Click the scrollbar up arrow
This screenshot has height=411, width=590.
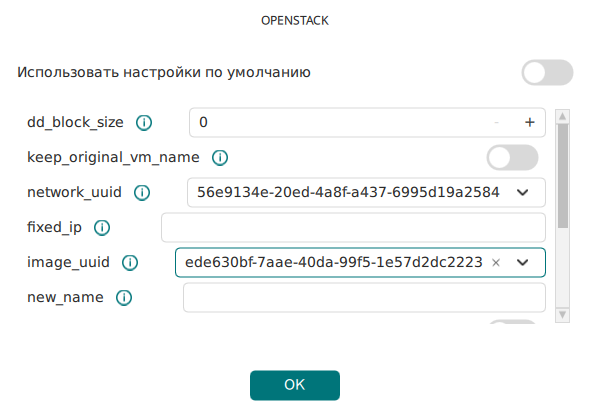[563, 117]
